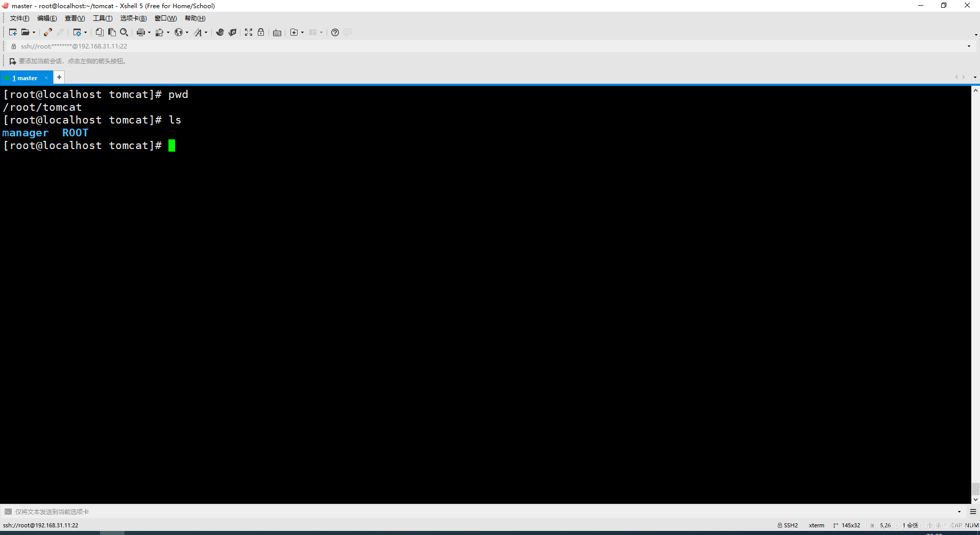Viewport: 980px width, 535px height.
Task: Open session Properties gear icon
Action: (77, 32)
